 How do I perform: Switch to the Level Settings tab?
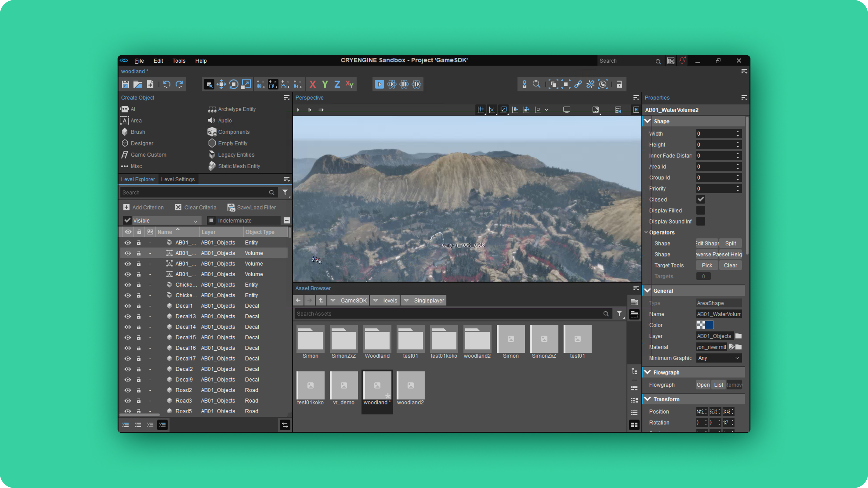(178, 179)
